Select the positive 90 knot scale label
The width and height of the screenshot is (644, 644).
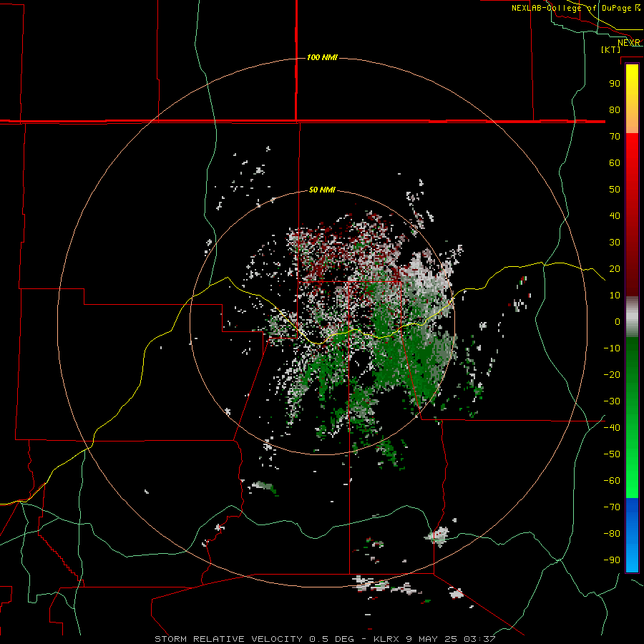click(x=615, y=84)
